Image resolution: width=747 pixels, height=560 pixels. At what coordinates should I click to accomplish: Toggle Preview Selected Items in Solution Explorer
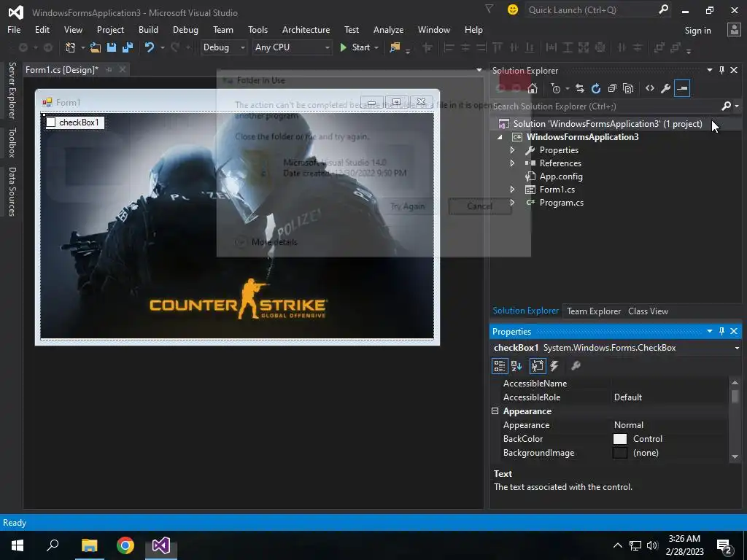point(682,88)
